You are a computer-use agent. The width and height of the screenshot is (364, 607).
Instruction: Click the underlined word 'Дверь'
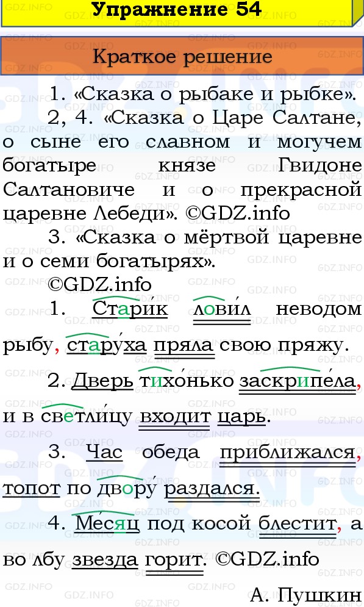point(102,381)
